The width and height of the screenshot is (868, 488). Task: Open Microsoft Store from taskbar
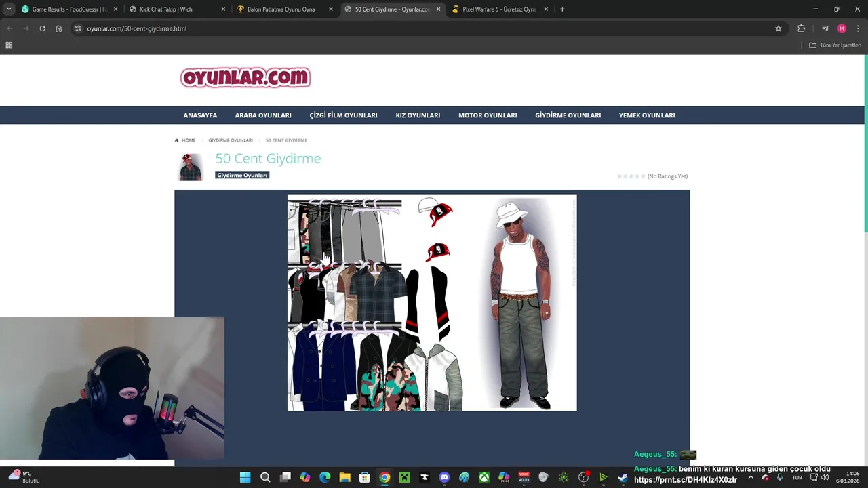pos(365,477)
